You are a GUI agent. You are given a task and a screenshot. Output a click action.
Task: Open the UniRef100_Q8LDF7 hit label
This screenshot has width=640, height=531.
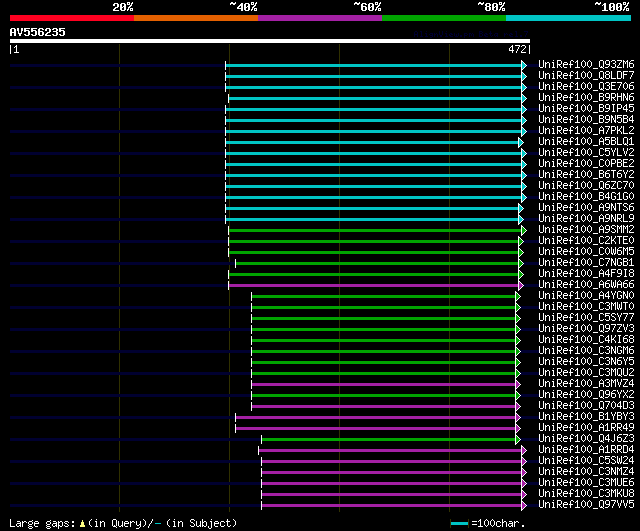[586, 76]
